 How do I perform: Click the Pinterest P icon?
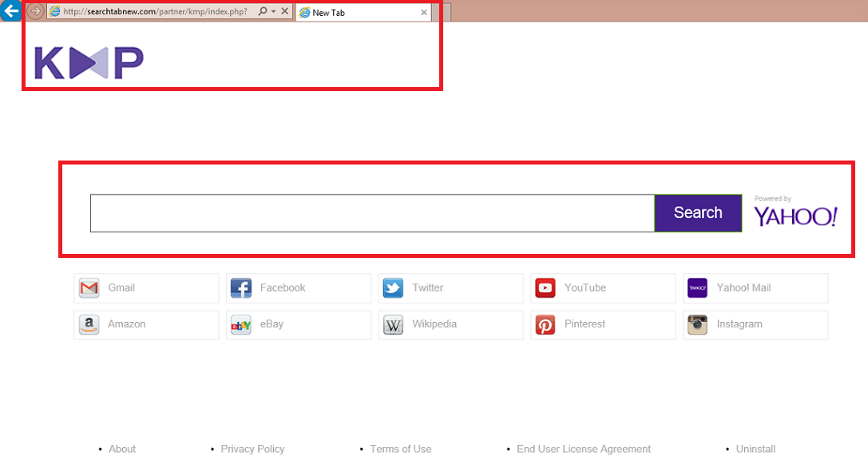pos(545,325)
